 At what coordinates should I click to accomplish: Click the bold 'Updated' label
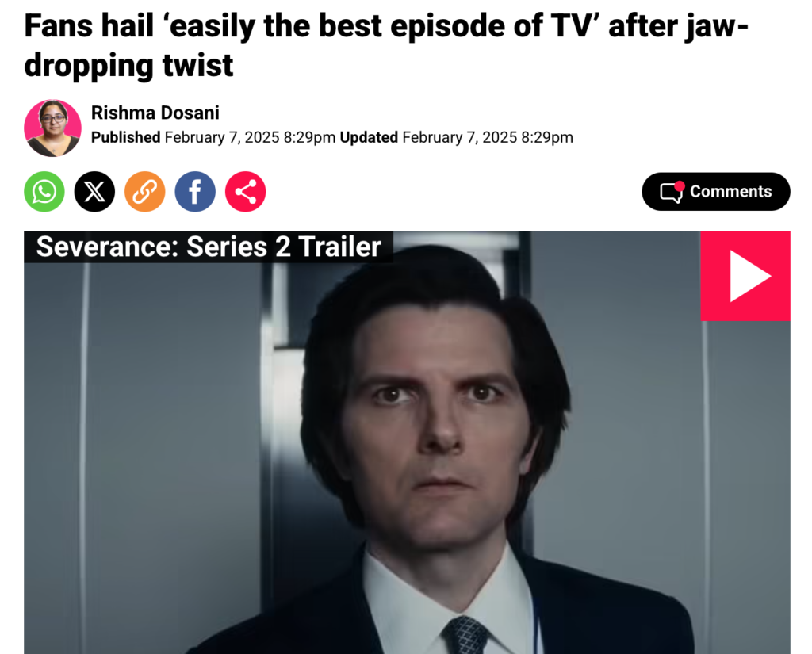369,137
